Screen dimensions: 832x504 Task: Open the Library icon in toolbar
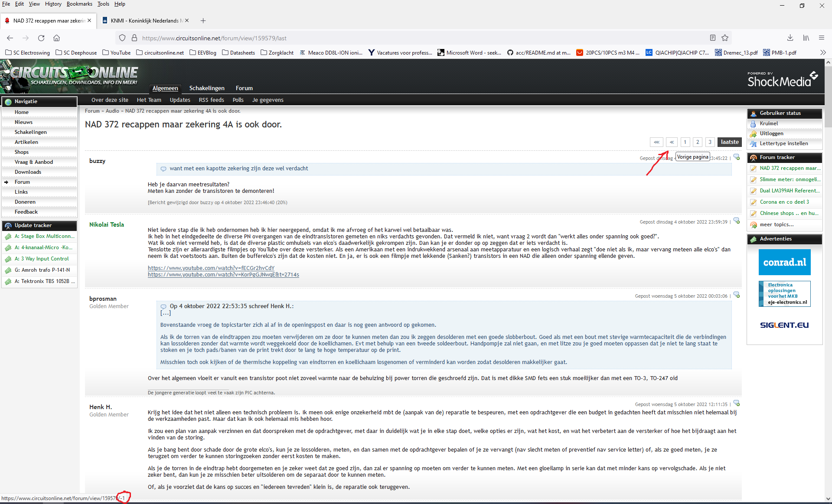tap(806, 38)
